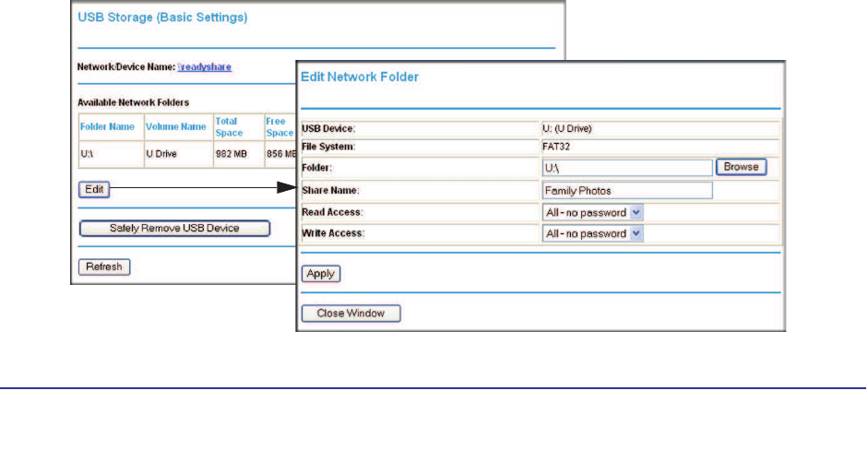Open the readyshare network device link

pos(204,67)
